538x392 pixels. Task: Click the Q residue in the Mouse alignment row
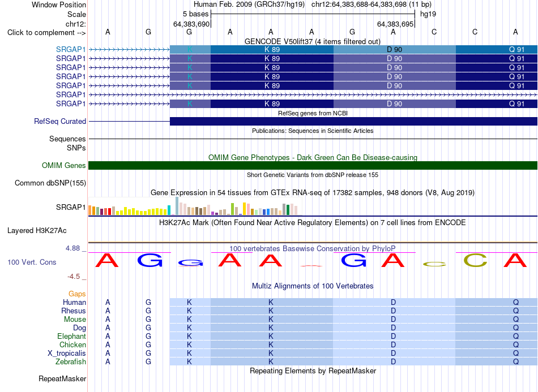coord(516,320)
